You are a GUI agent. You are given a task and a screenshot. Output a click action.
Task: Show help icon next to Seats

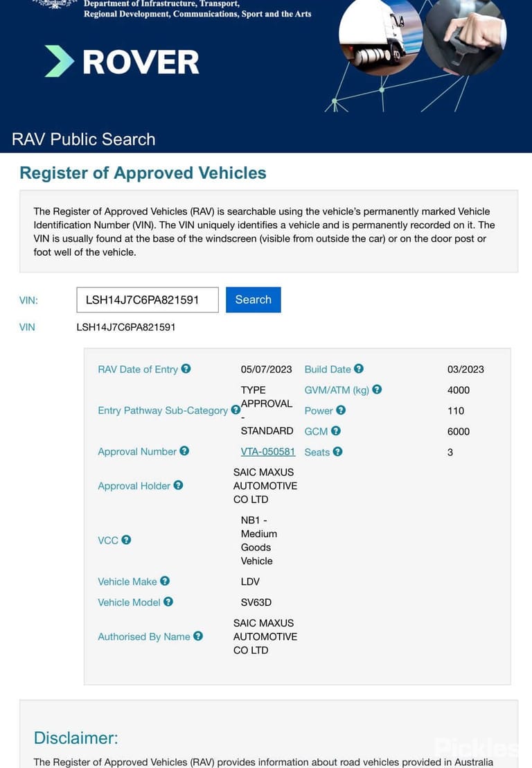pos(338,452)
